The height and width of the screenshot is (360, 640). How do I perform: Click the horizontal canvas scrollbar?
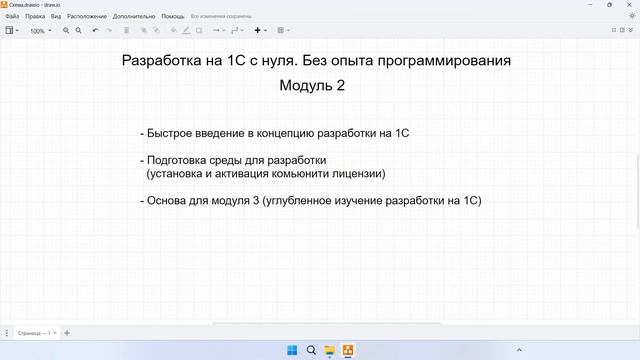327,324
